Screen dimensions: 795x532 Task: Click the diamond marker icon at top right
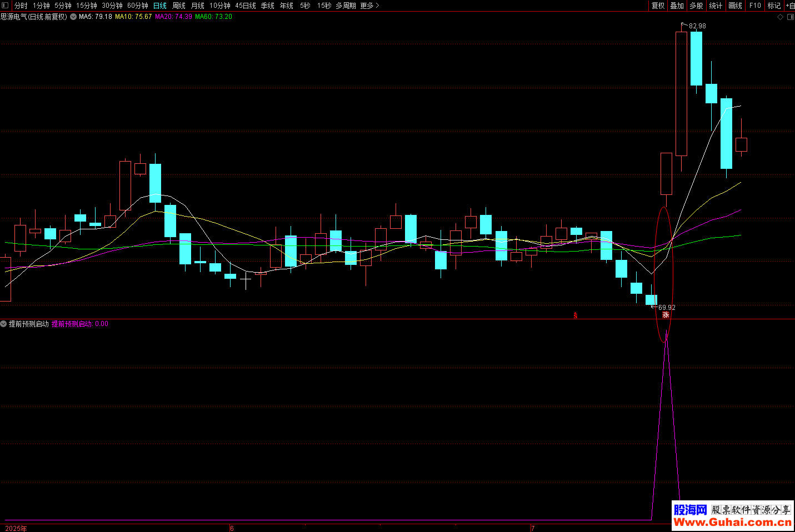click(x=780, y=17)
